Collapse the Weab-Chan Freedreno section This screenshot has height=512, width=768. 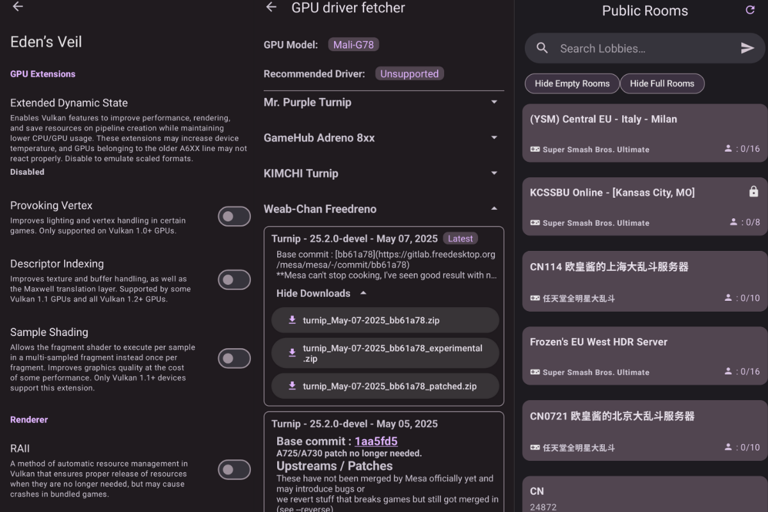494,209
